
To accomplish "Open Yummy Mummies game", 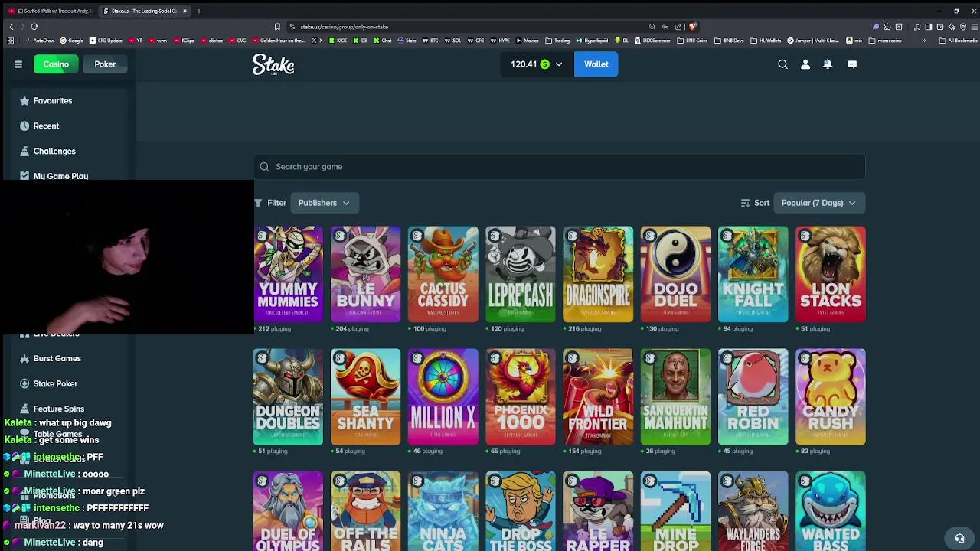I will click(288, 274).
